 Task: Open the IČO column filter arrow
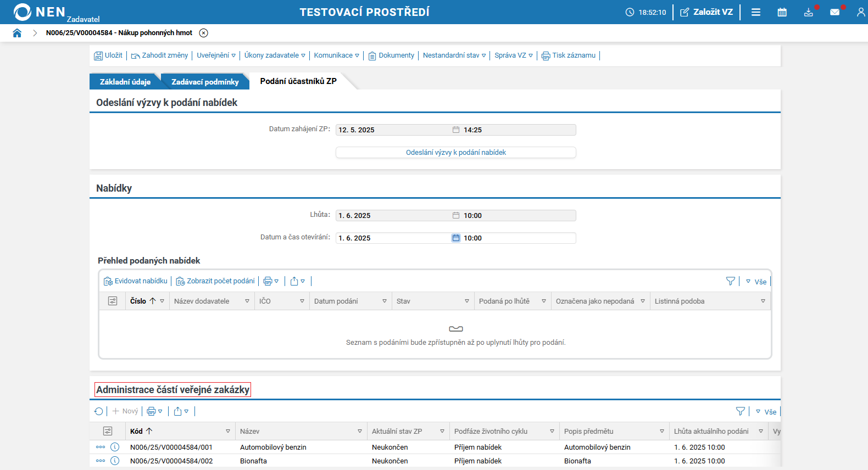[302, 301]
